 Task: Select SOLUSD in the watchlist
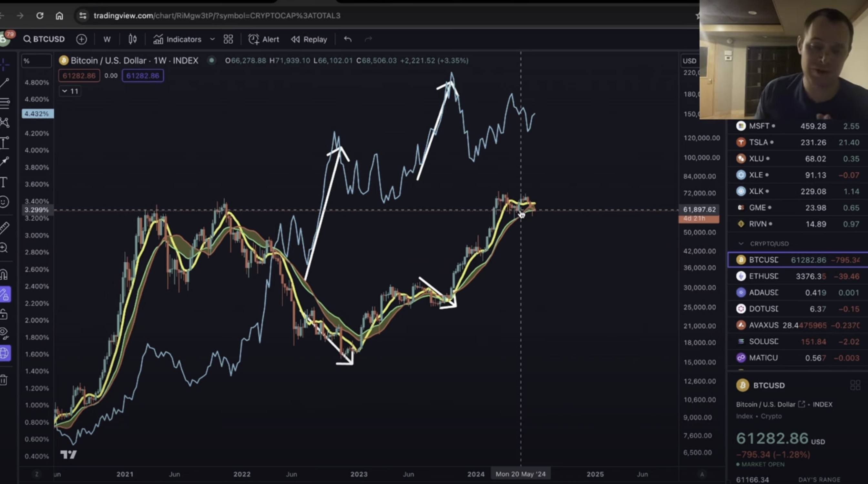tap(798, 341)
